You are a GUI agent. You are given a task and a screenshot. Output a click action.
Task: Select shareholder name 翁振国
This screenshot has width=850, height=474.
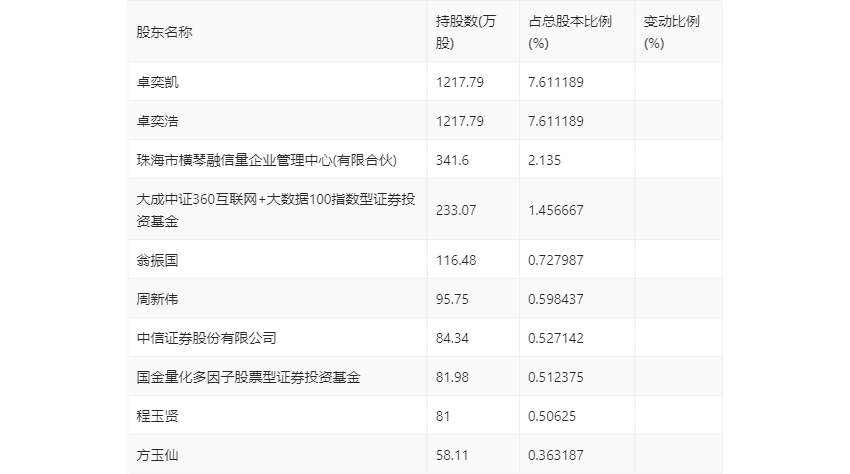[157, 260]
